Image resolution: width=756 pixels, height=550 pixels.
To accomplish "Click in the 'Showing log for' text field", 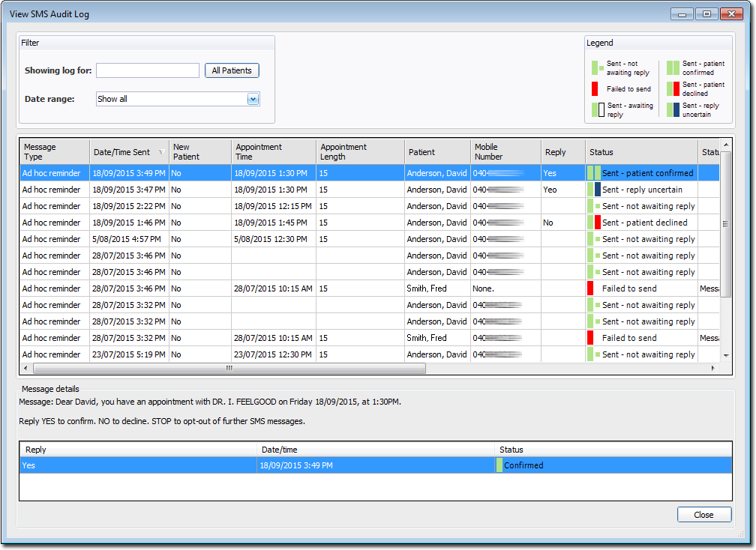I will pos(148,70).
